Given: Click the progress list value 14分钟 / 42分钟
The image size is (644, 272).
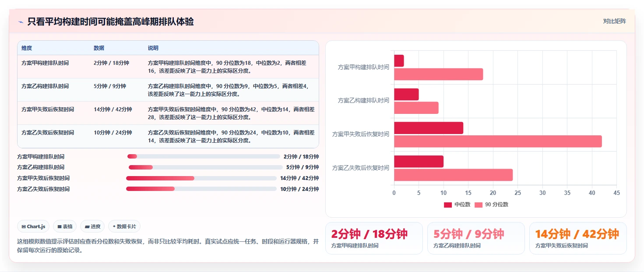Looking at the screenshot, I should 299,178.
